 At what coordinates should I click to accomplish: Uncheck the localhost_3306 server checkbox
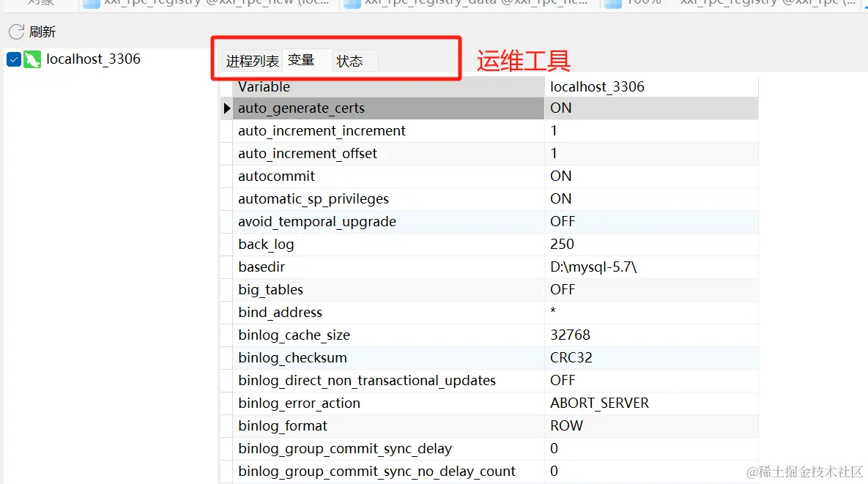(x=13, y=59)
